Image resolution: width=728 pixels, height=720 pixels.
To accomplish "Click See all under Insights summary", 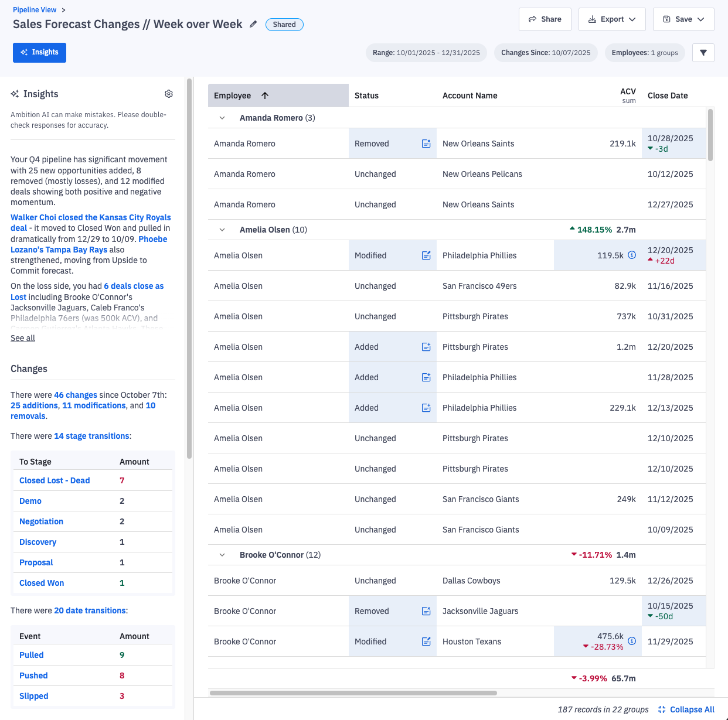I will pos(23,338).
